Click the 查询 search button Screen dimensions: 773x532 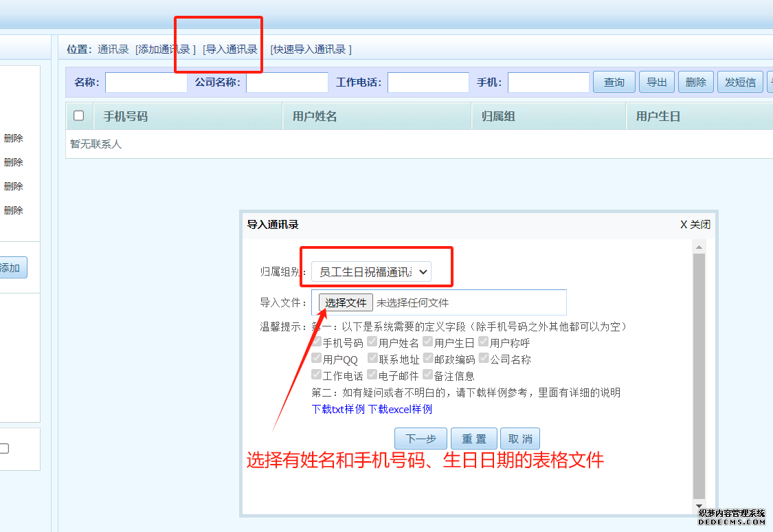[614, 82]
